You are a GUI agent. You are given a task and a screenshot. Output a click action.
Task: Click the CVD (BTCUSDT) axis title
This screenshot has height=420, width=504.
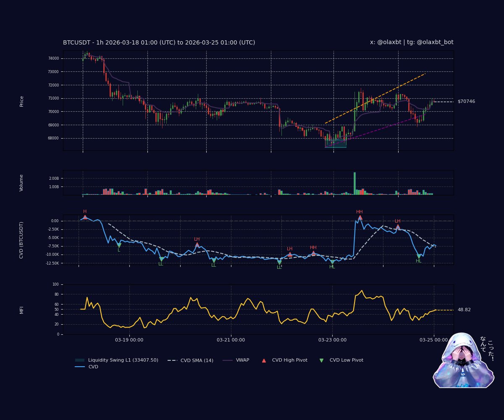[21, 240]
